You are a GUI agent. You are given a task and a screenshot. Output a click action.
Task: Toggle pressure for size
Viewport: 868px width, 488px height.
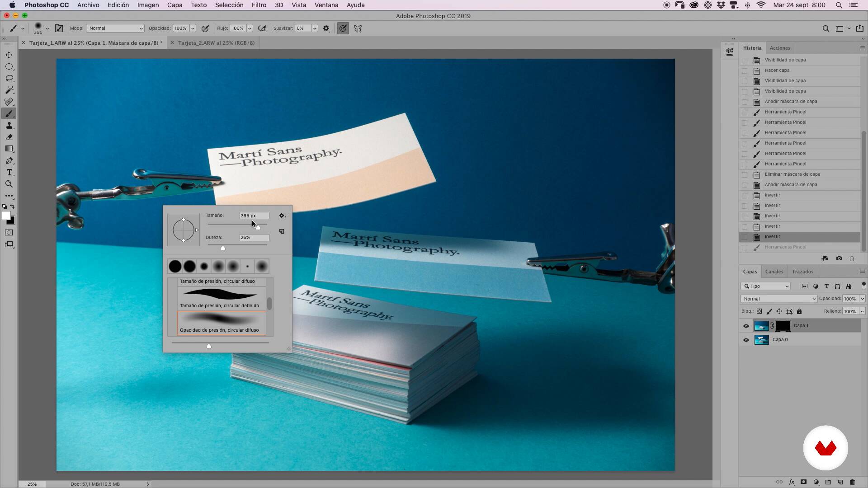(x=343, y=28)
